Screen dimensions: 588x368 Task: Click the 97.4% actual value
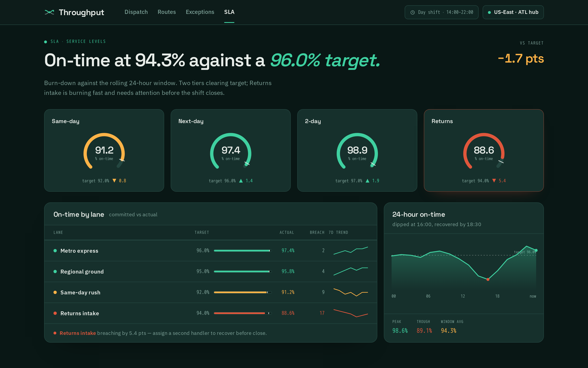pyautogui.click(x=288, y=250)
